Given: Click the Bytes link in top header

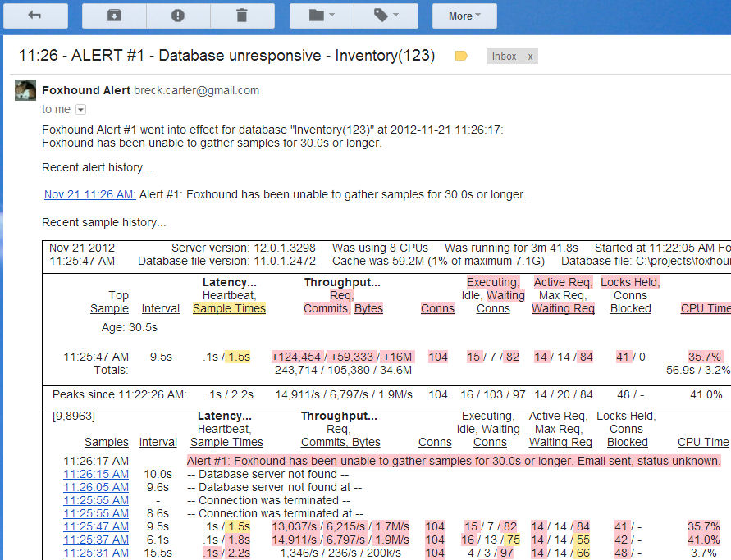Looking at the screenshot, I should [x=368, y=308].
